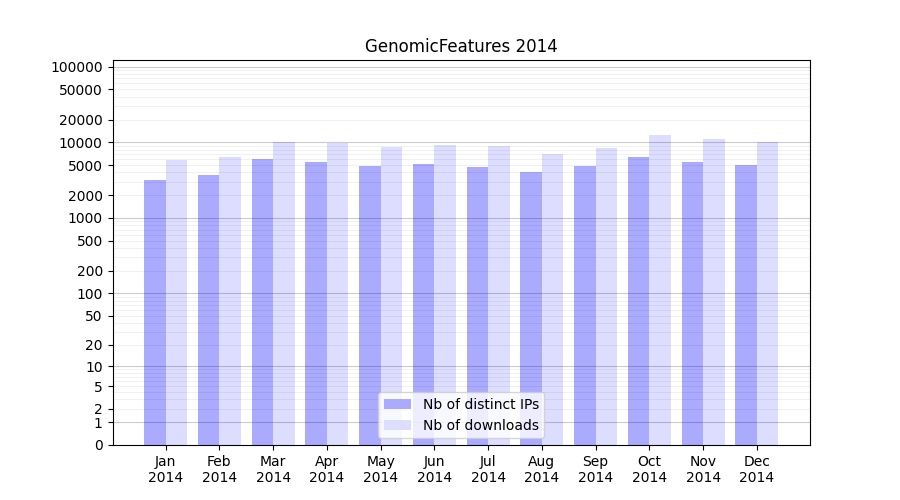Select the 0 y-axis tick label
This screenshot has height=500, width=900.
click(98, 445)
